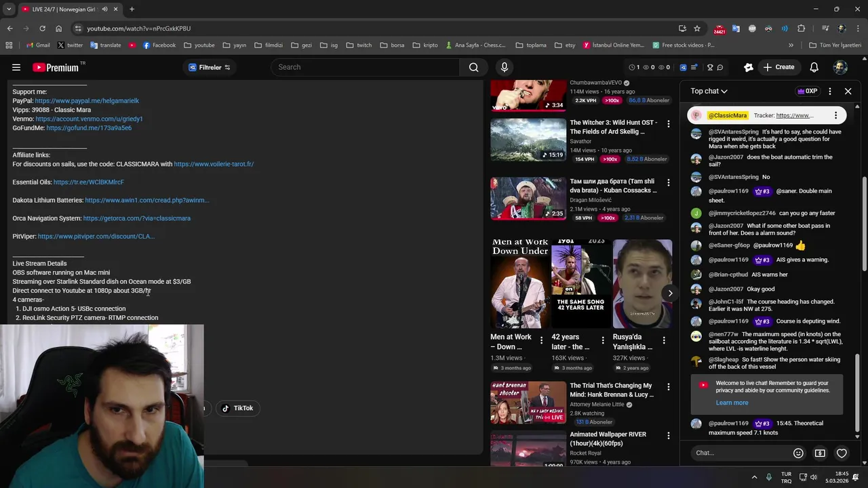The width and height of the screenshot is (868, 488).
Task: Toggle the trophy icon in header stats
Action: coord(710,67)
